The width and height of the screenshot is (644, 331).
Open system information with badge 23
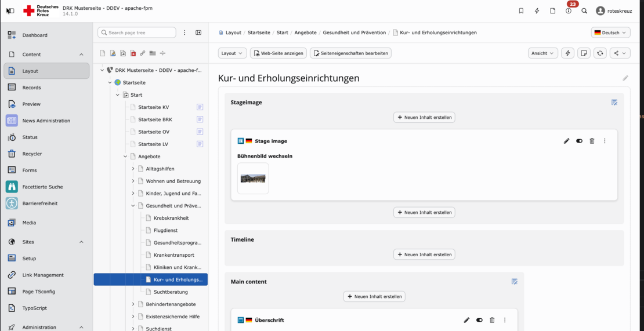[x=569, y=11]
